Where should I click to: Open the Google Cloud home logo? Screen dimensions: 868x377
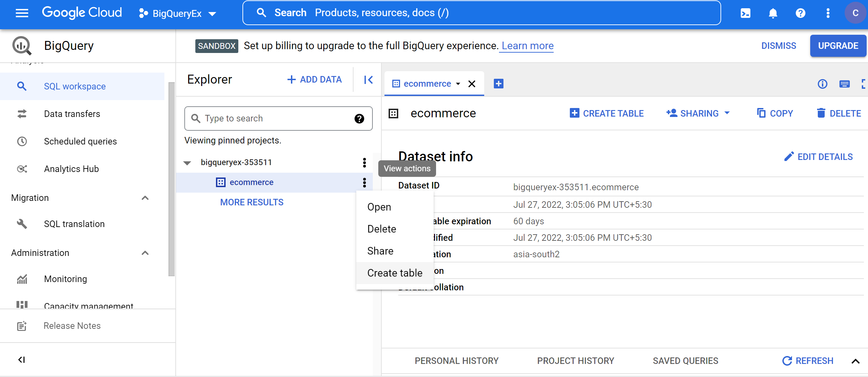[82, 13]
